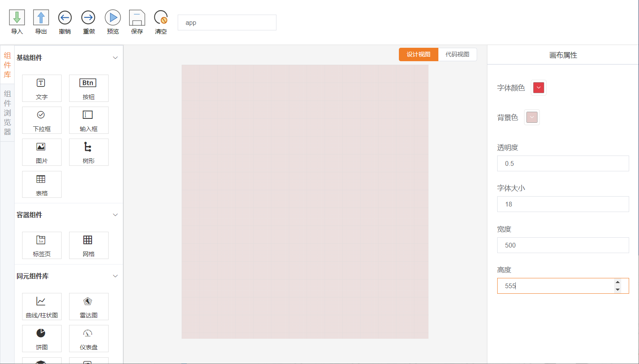Select the 输入框 input component
Screen dimensions: 639x364
coord(88,120)
